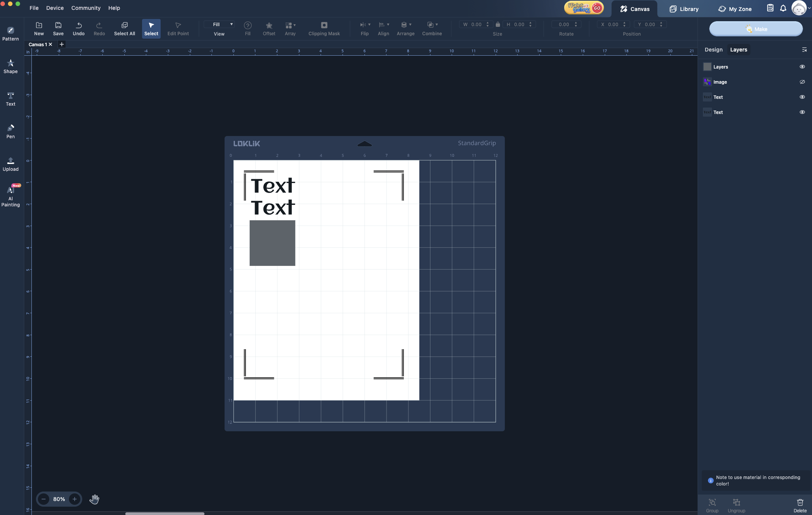Click the gray Layers color swatch
This screenshot has height=515, width=812.
(x=707, y=67)
